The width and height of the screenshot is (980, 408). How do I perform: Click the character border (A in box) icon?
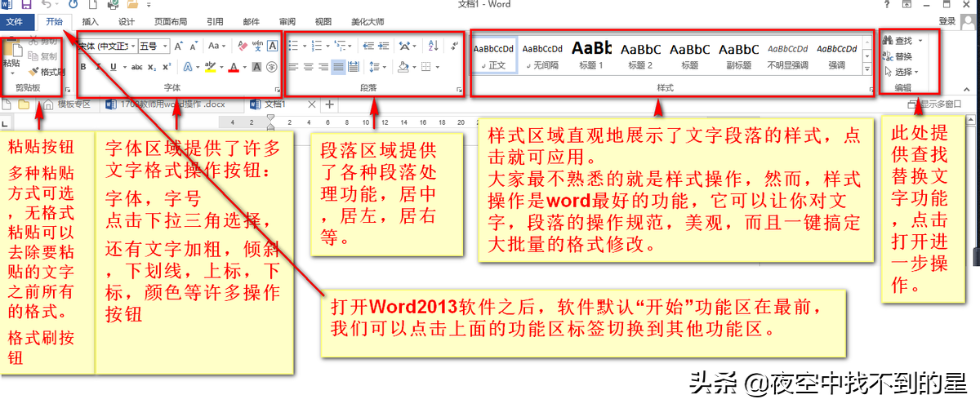(x=272, y=47)
